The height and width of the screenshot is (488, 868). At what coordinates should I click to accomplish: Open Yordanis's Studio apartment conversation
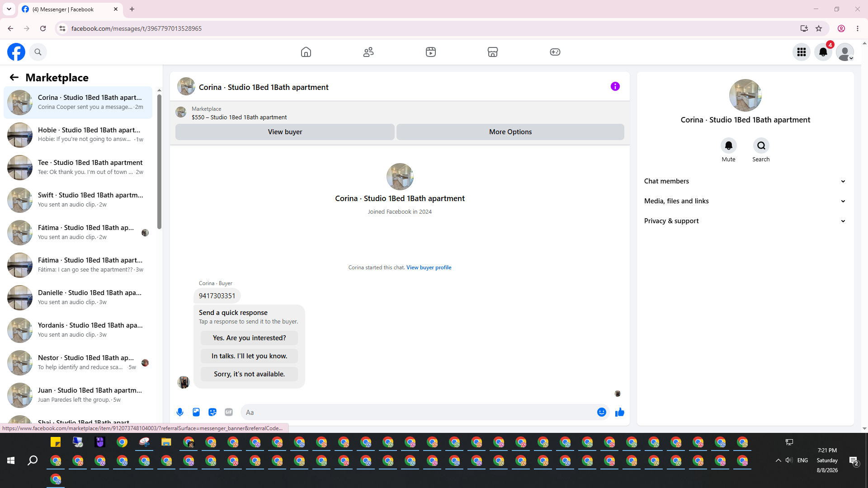(x=78, y=330)
